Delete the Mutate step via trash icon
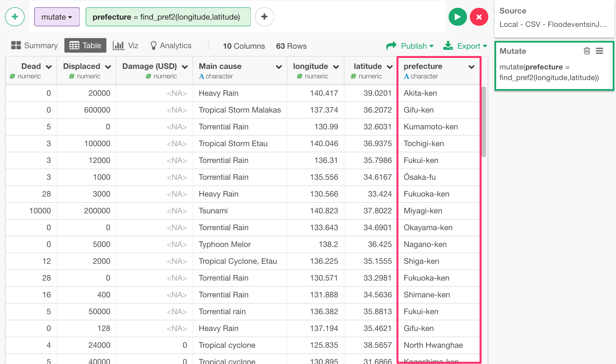Viewport: 616px width, 364px height. point(587,51)
